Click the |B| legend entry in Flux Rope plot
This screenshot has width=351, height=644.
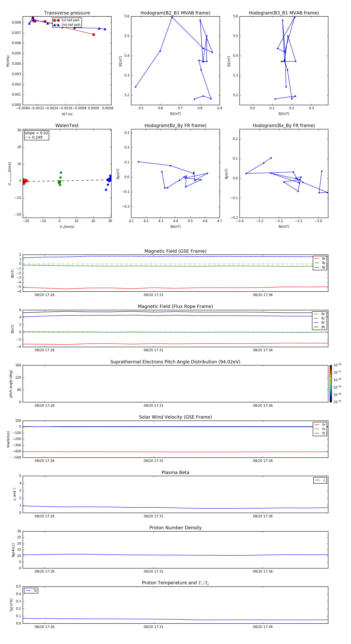[320, 327]
